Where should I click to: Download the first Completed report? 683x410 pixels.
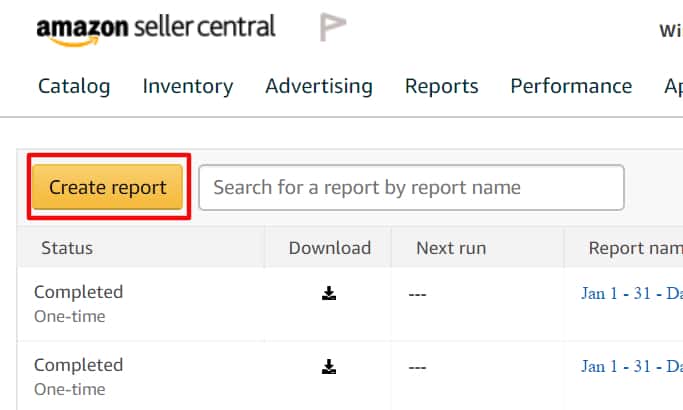point(329,293)
